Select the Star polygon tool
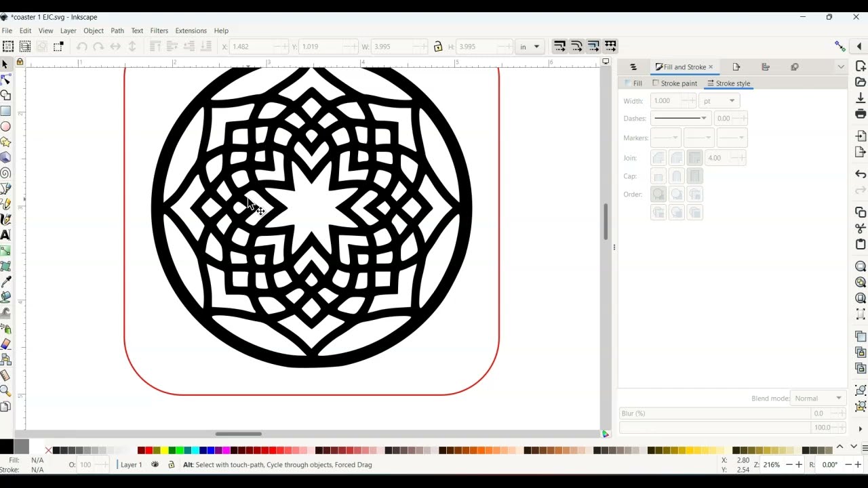Image resolution: width=868 pixels, height=488 pixels. click(x=5, y=142)
